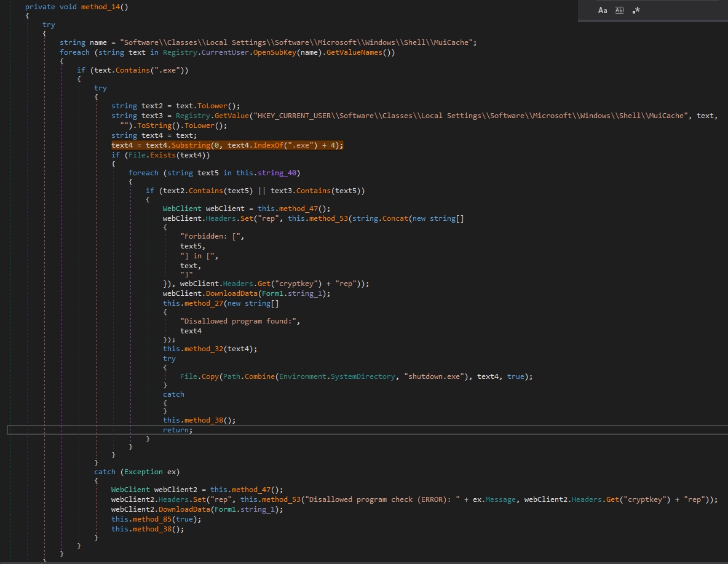
Task: Click File.Exists in the if condition
Action: tap(152, 155)
